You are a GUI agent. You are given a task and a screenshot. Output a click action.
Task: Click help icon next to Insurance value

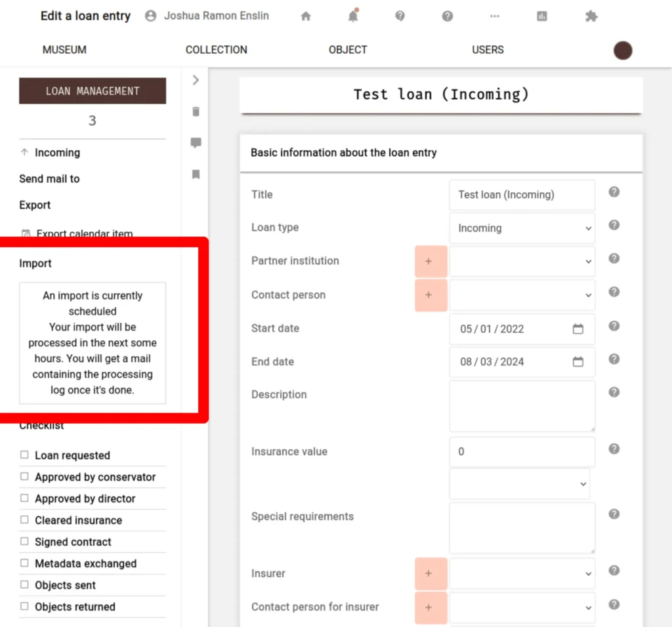614,449
